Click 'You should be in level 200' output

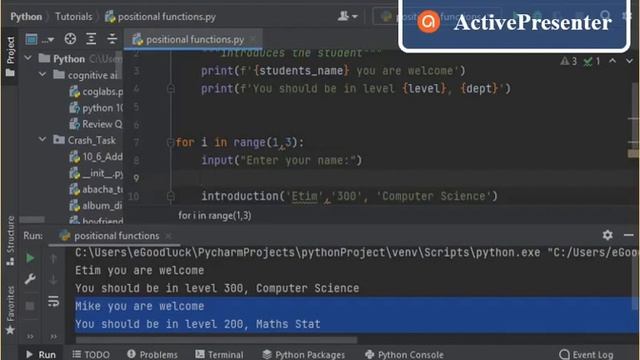198,324
